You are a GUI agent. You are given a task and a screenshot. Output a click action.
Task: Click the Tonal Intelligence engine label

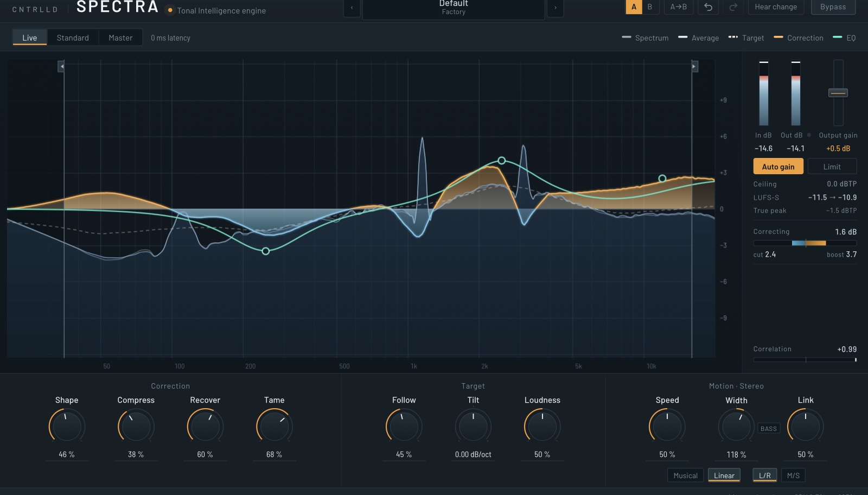point(221,10)
